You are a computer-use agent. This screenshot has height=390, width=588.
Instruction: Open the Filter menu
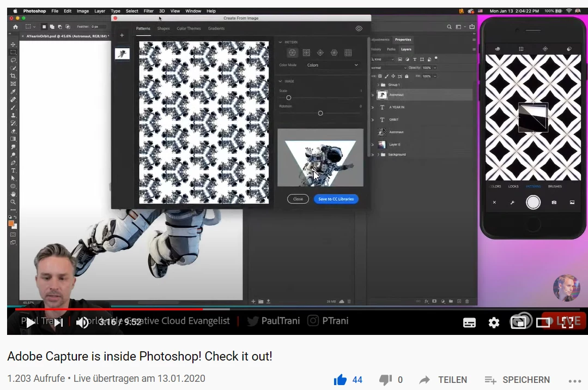(x=149, y=11)
